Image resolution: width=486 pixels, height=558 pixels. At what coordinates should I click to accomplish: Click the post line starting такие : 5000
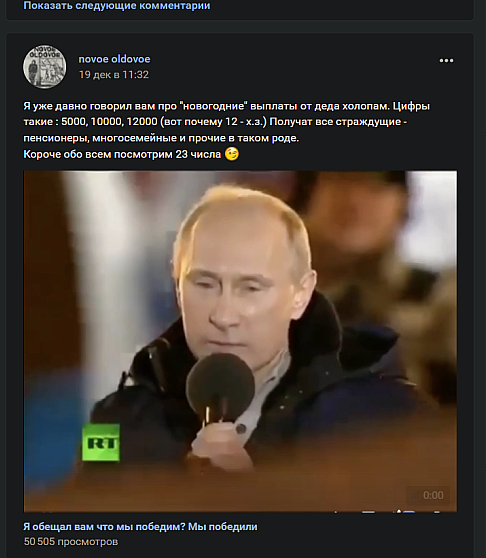point(215,122)
